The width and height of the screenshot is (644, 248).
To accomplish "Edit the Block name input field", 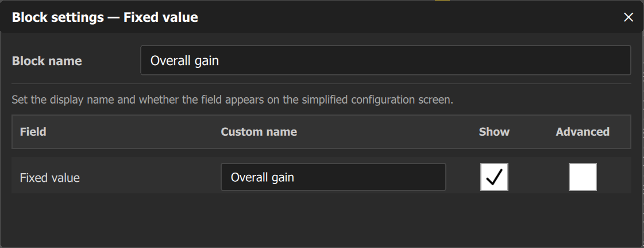I will [x=385, y=60].
